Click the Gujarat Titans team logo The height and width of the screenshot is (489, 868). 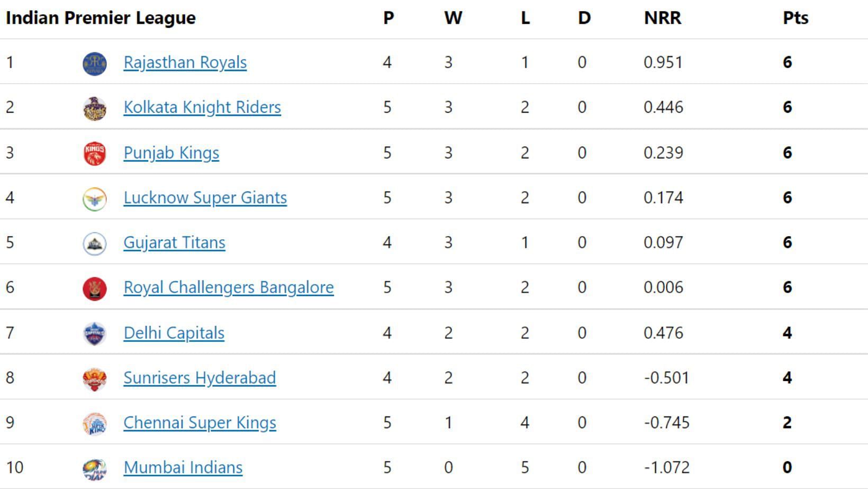pos(95,243)
